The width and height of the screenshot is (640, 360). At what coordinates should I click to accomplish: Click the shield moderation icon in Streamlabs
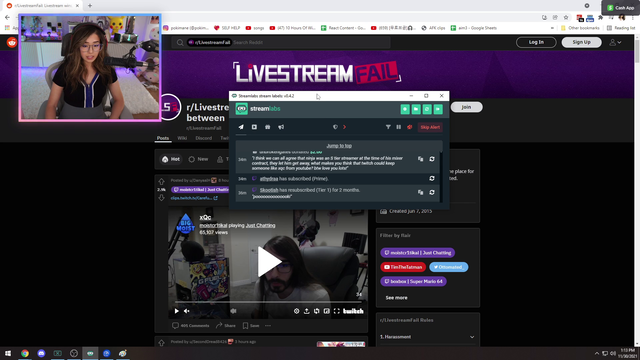335,127
